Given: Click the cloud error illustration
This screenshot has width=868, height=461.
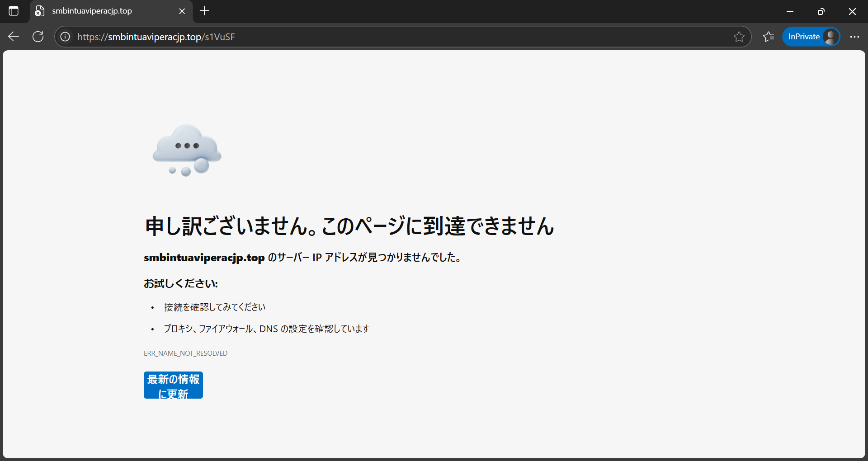Looking at the screenshot, I should [187, 150].
